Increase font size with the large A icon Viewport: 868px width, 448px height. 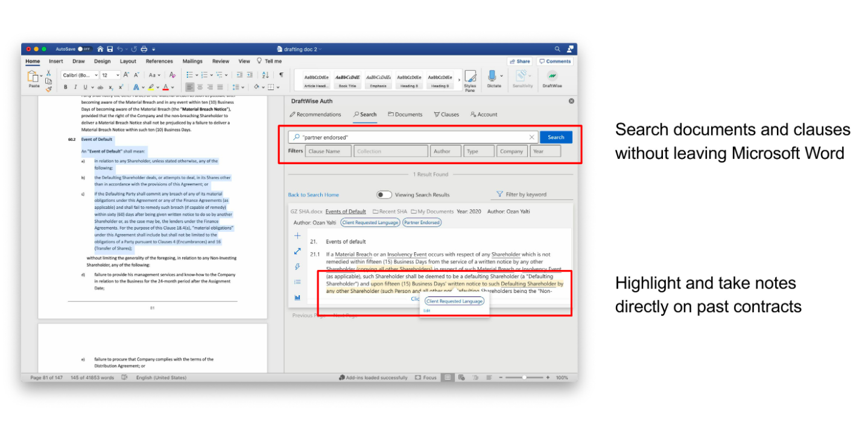coord(125,75)
